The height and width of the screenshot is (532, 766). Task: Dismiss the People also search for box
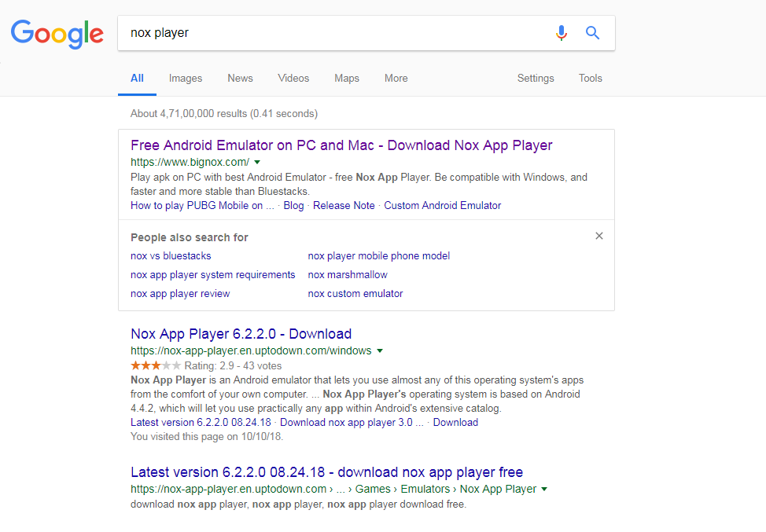[599, 237]
